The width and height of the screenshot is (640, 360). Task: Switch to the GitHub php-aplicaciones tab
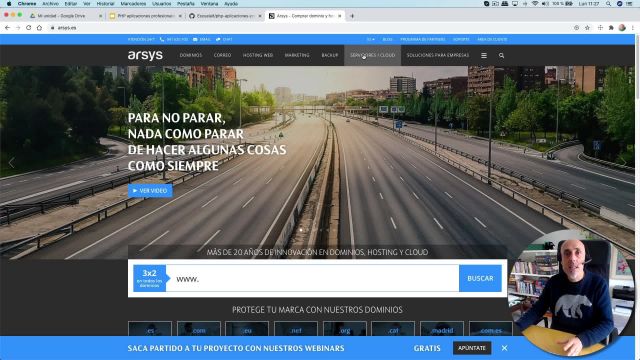(x=225, y=16)
